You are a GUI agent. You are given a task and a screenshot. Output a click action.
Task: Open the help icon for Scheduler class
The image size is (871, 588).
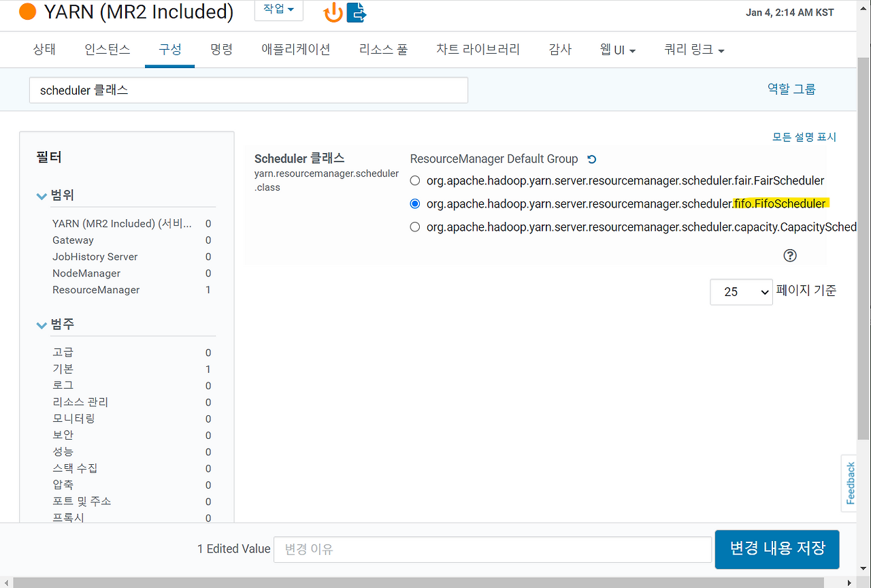pos(790,255)
